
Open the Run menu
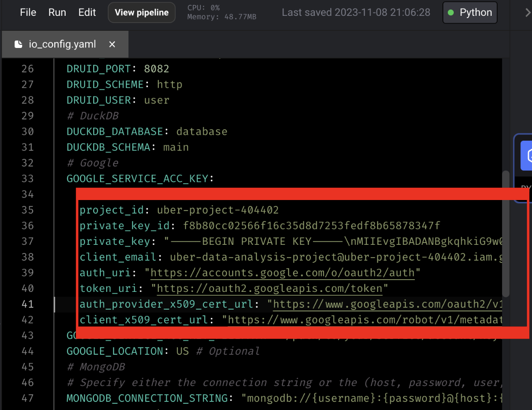[57, 13]
